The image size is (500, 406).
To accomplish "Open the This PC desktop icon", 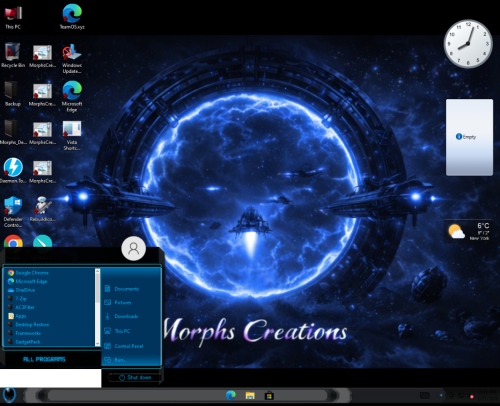I will [13, 17].
